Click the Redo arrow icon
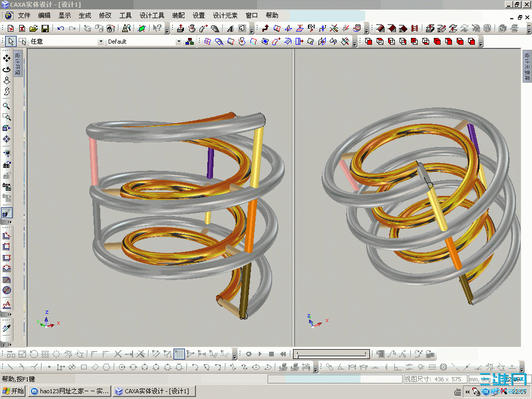 (x=72, y=29)
